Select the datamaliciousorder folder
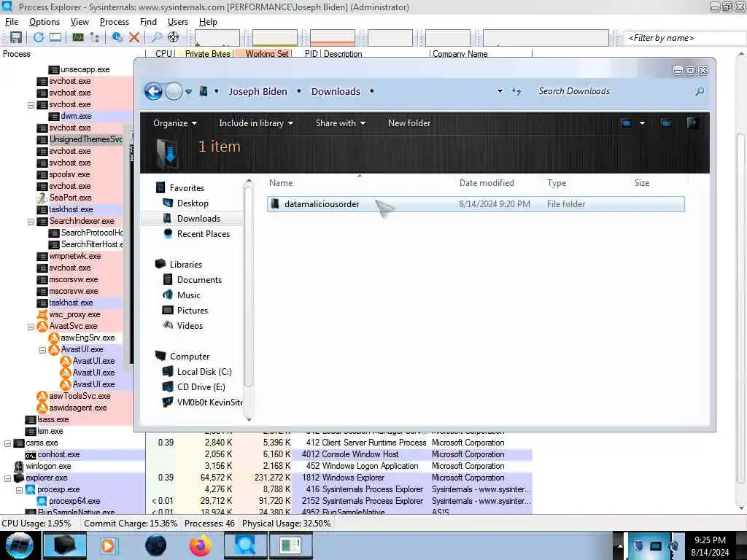 [x=476, y=204]
